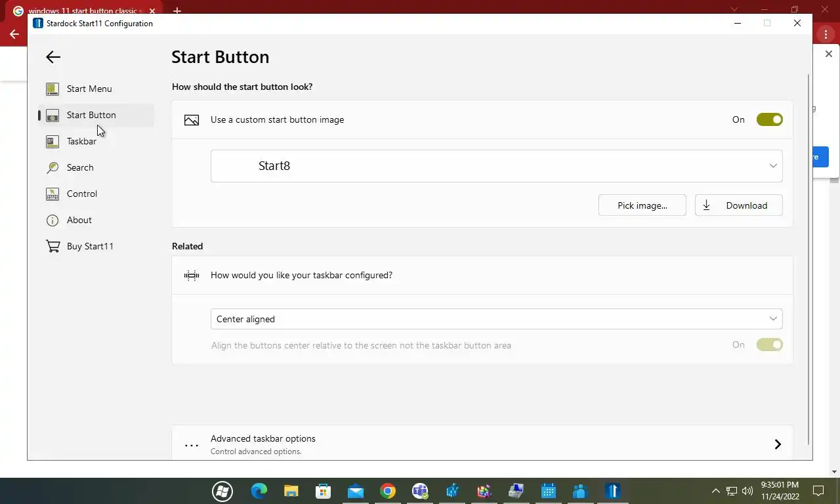Click the Control keyboard icon

52,194
